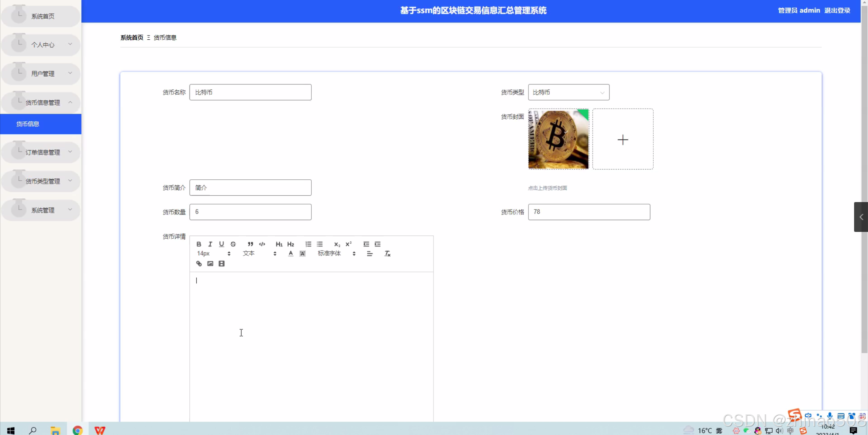This screenshot has width=868, height=435.
Task: Toggle the underline format button
Action: [x=221, y=244]
